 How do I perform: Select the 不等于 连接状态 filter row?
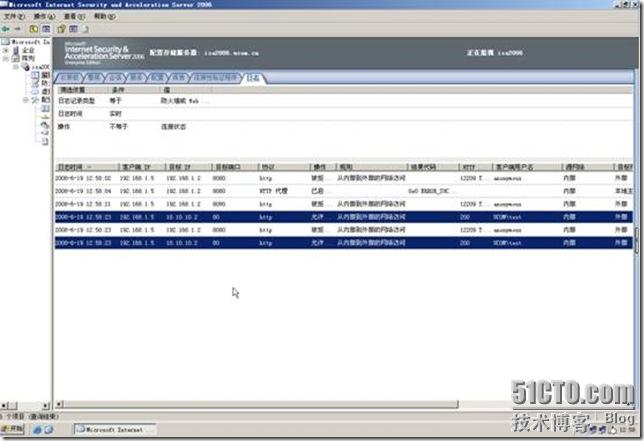click(344, 127)
